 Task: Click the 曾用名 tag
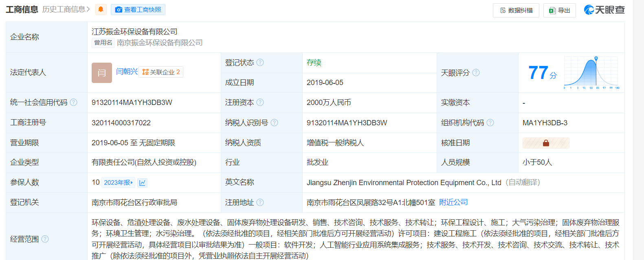tap(103, 43)
